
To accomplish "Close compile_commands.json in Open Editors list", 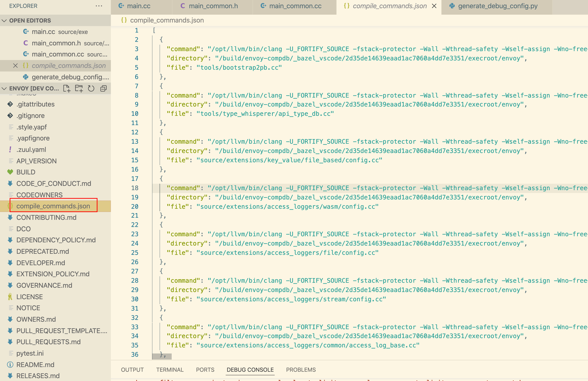I will click(15, 66).
